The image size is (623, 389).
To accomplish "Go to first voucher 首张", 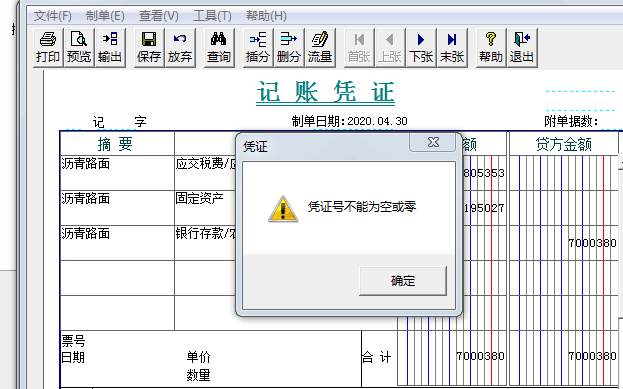I will coord(359,47).
